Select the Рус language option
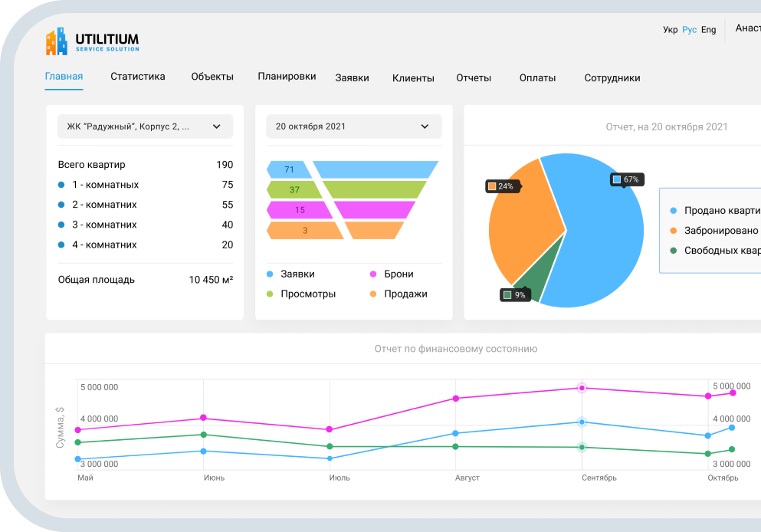Image resolution: width=761 pixels, height=532 pixels. [x=689, y=30]
